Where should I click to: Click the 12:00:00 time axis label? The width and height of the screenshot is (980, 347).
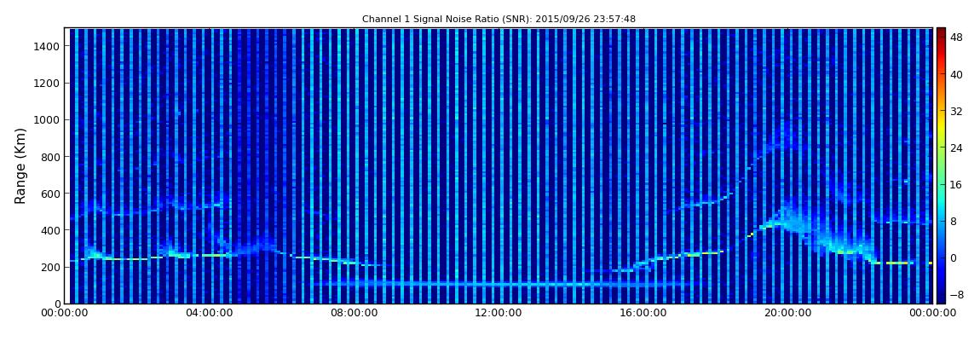(499, 313)
